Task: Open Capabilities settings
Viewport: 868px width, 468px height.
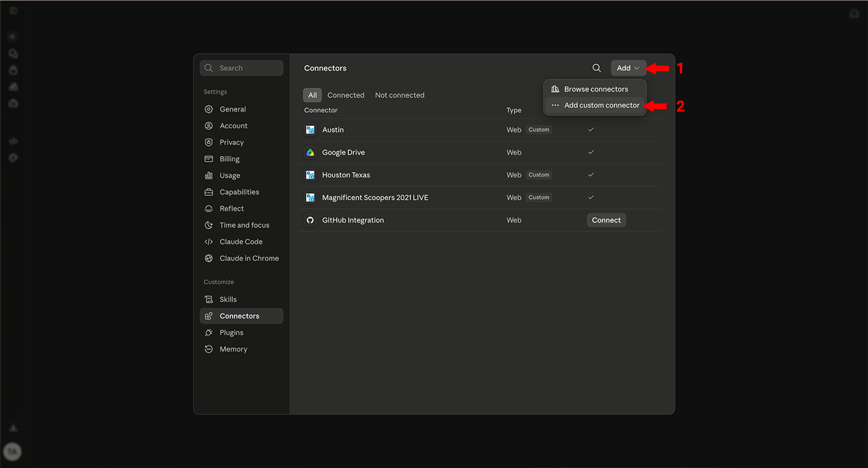Action: pyautogui.click(x=241, y=192)
